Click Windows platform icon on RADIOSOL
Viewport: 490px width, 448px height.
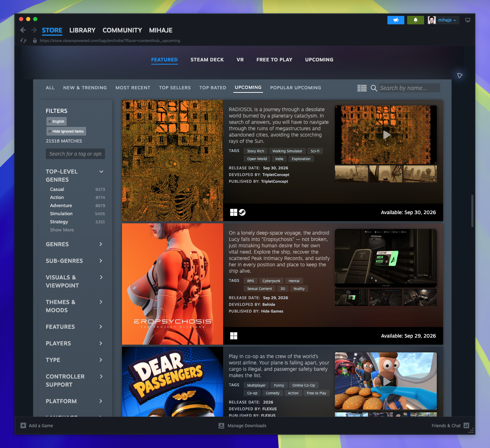[234, 212]
